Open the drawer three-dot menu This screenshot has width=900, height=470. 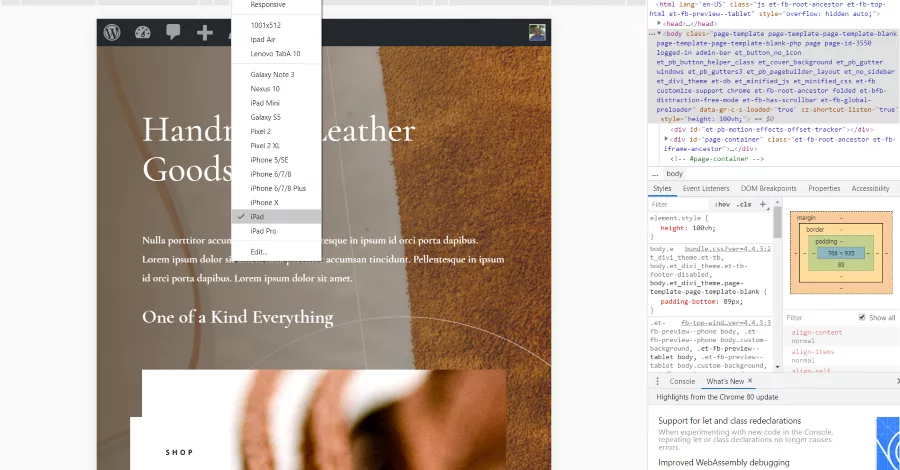(x=657, y=382)
